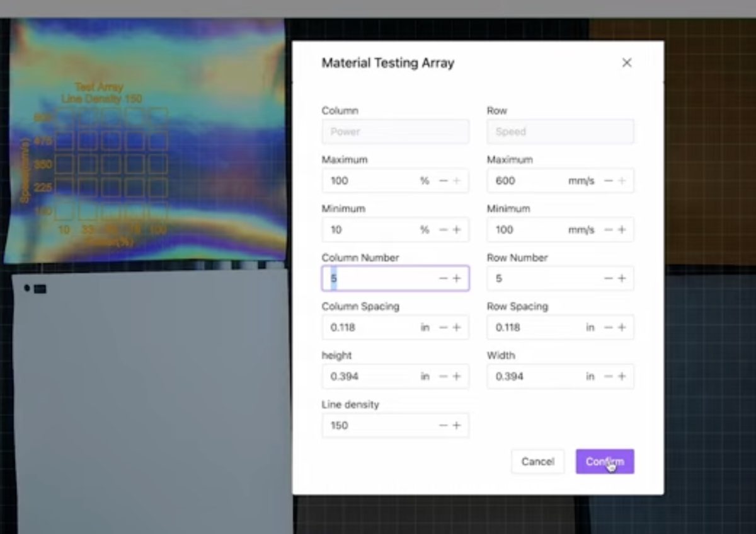The image size is (756, 534).
Task: Click the Line density label
Action: [350, 404]
